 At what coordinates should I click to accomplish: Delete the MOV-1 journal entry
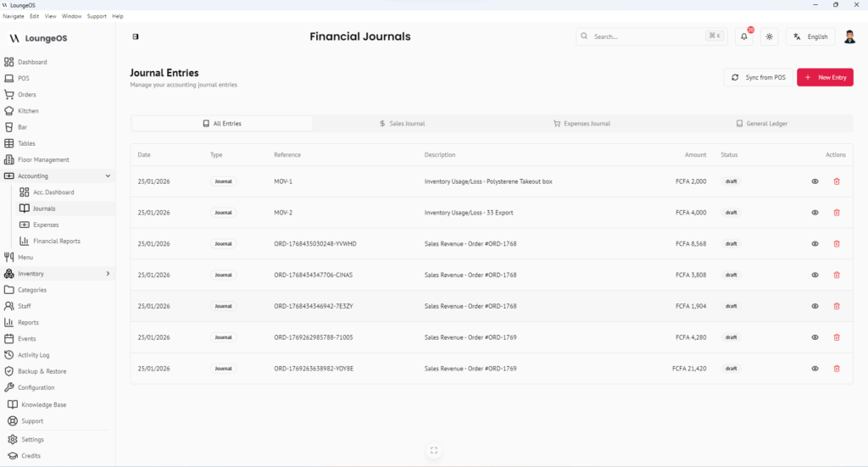837,181
